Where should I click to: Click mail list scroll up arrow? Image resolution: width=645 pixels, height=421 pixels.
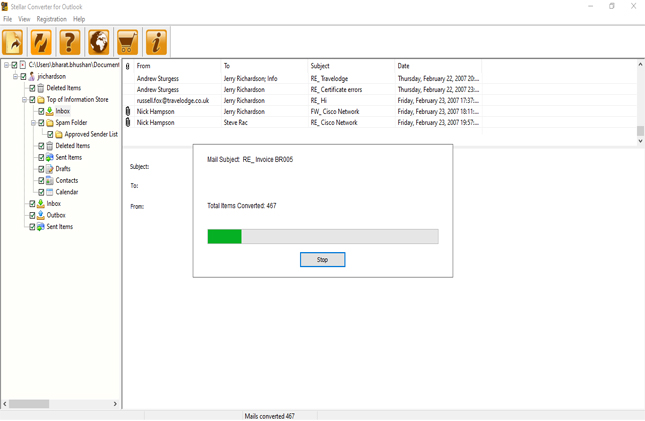[640, 64]
